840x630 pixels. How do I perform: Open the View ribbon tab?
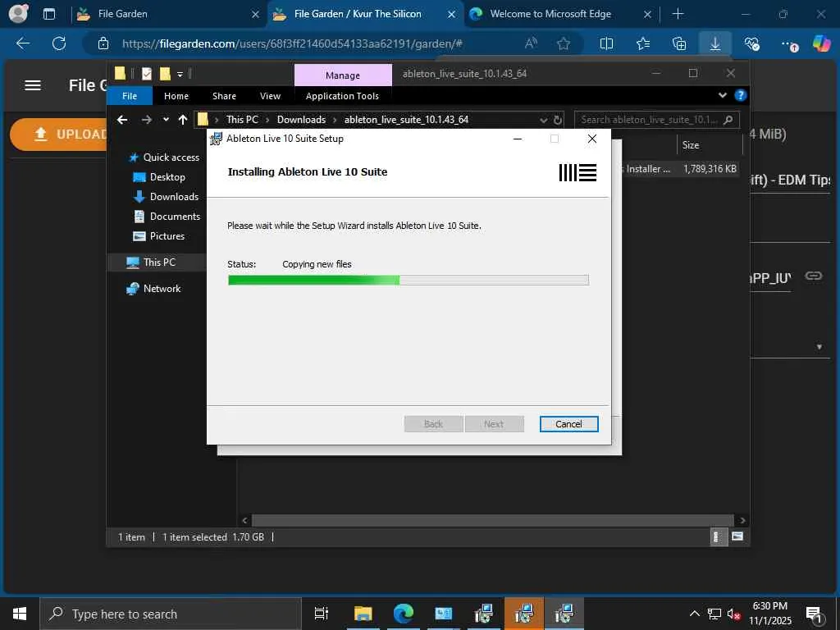270,96
